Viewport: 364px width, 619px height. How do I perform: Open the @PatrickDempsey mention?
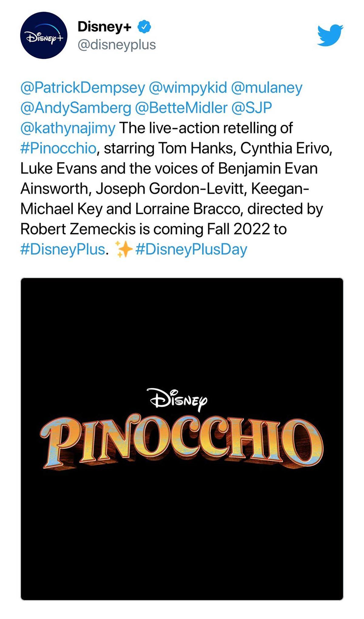click(83, 88)
